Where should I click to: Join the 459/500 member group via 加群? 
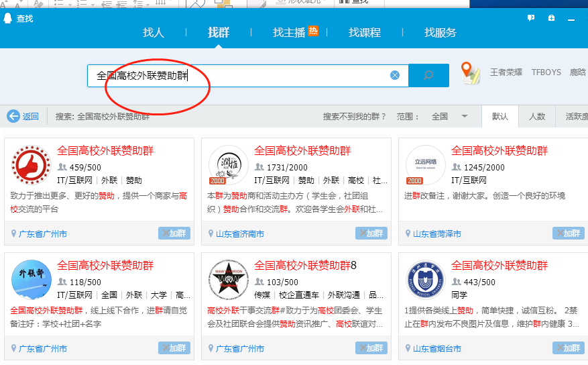click(174, 233)
